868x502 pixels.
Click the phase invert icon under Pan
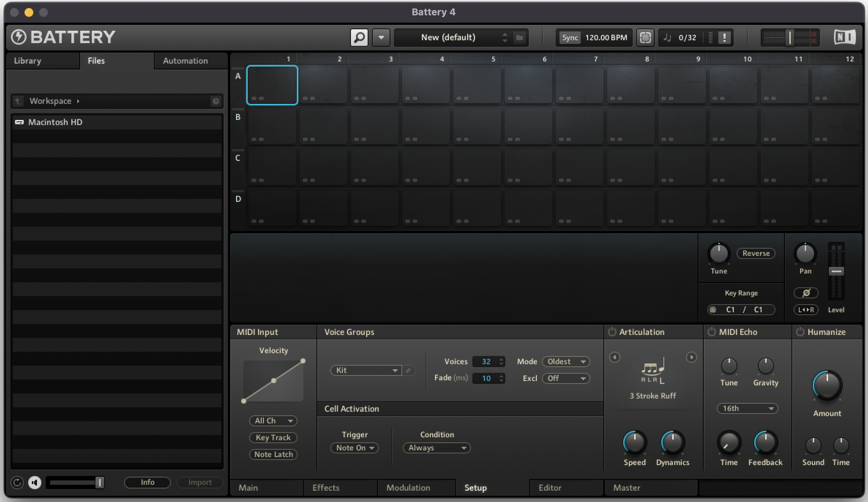click(x=806, y=293)
